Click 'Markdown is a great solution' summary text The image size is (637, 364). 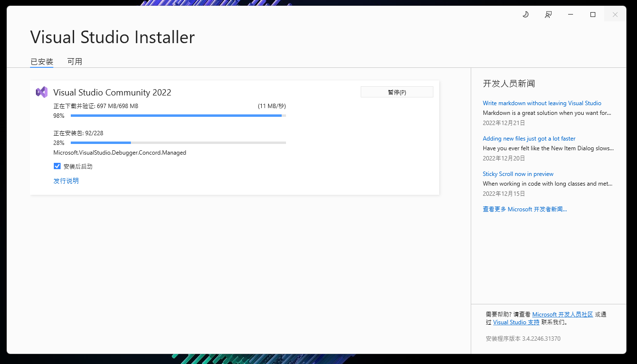pyautogui.click(x=547, y=113)
